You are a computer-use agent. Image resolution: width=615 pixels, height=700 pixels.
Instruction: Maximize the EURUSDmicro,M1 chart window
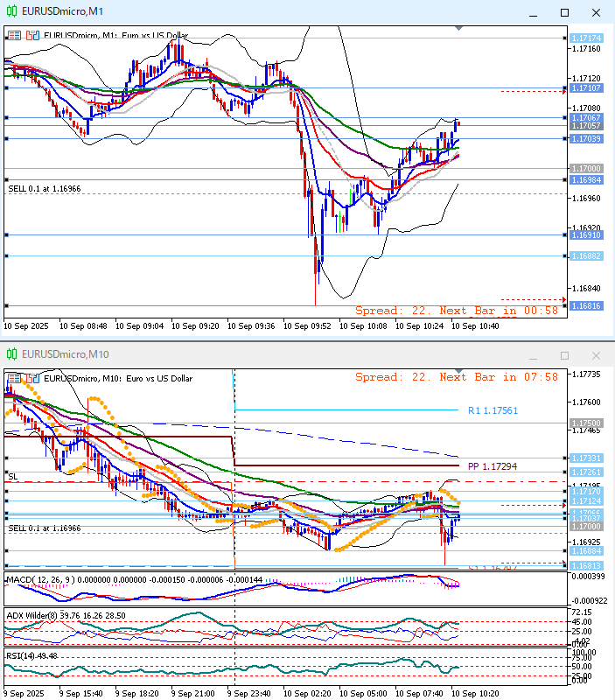pyautogui.click(x=564, y=12)
